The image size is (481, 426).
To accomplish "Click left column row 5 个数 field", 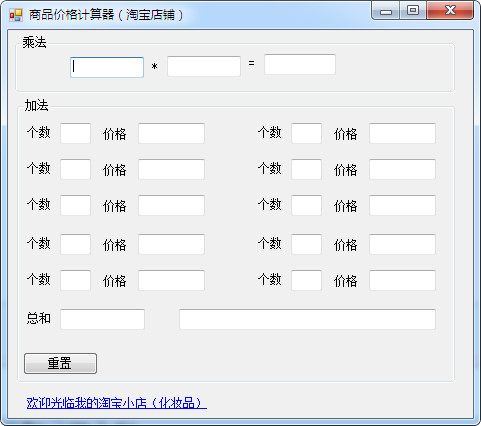I will [x=75, y=280].
